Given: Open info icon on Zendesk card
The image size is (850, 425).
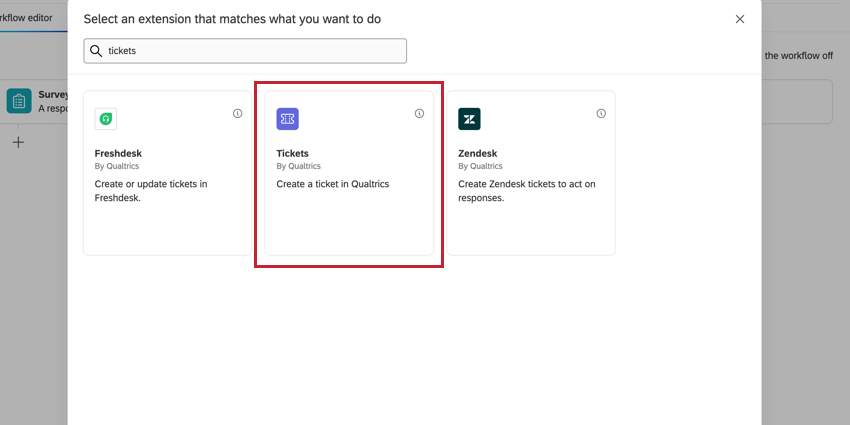Looking at the screenshot, I should coord(601,113).
